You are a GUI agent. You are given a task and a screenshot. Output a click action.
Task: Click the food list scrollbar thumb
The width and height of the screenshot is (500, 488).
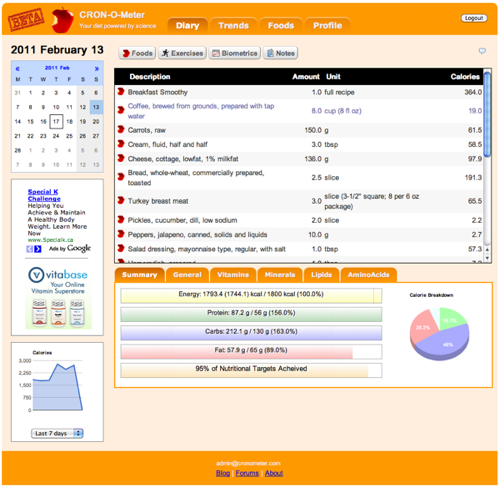click(487, 114)
